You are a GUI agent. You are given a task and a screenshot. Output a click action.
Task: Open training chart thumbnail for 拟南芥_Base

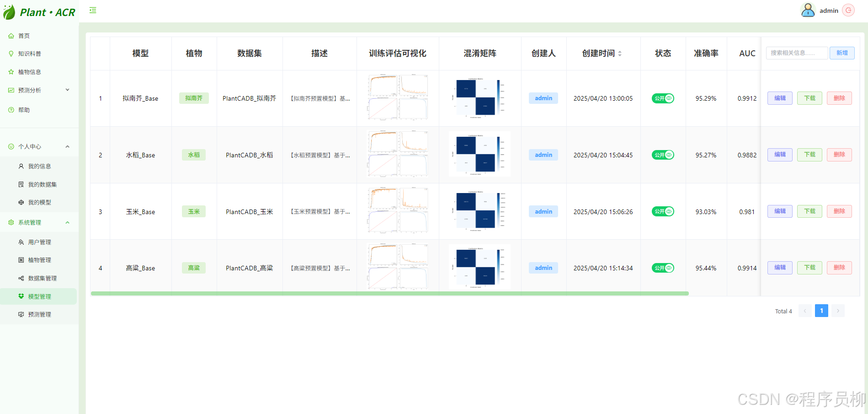click(x=398, y=97)
